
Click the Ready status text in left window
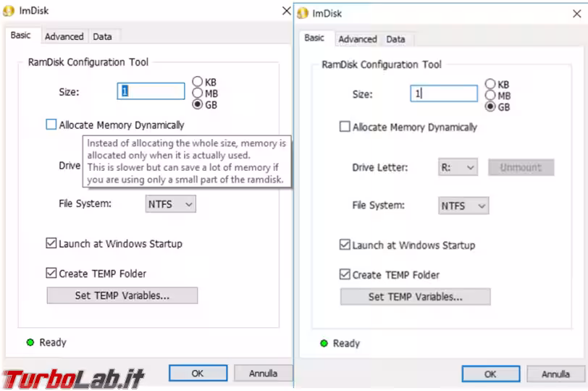pos(53,342)
